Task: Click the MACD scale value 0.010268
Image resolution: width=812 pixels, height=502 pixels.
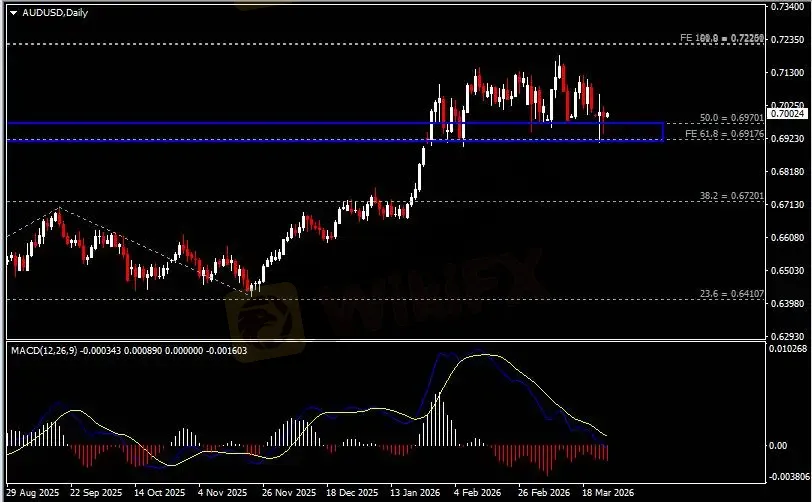Action: pyautogui.click(x=788, y=349)
